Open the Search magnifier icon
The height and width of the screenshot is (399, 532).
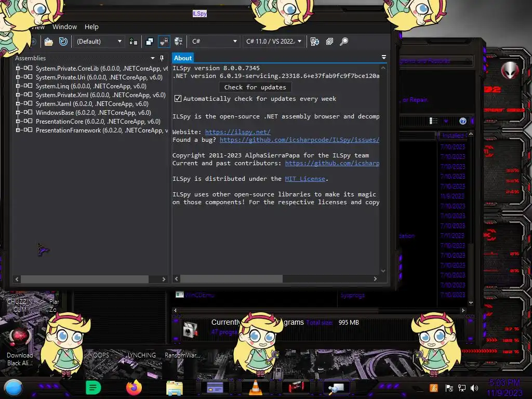[344, 42]
